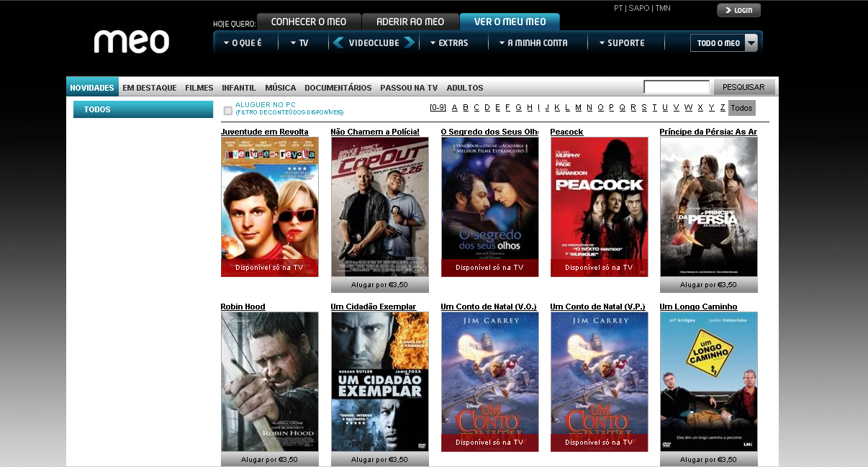Select the Infantil category tab
The image size is (868, 467).
click(239, 88)
